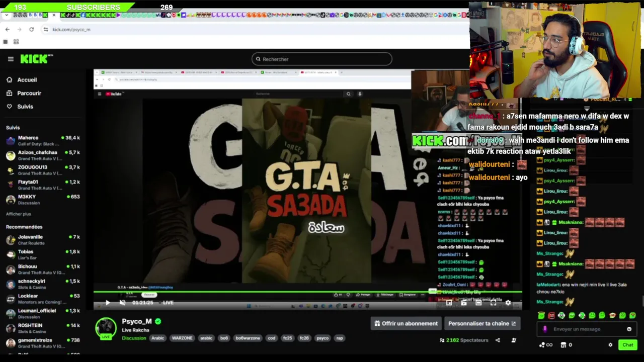Open chat settings gear icon
Screen dimensions: 644x362
[x=610, y=345]
